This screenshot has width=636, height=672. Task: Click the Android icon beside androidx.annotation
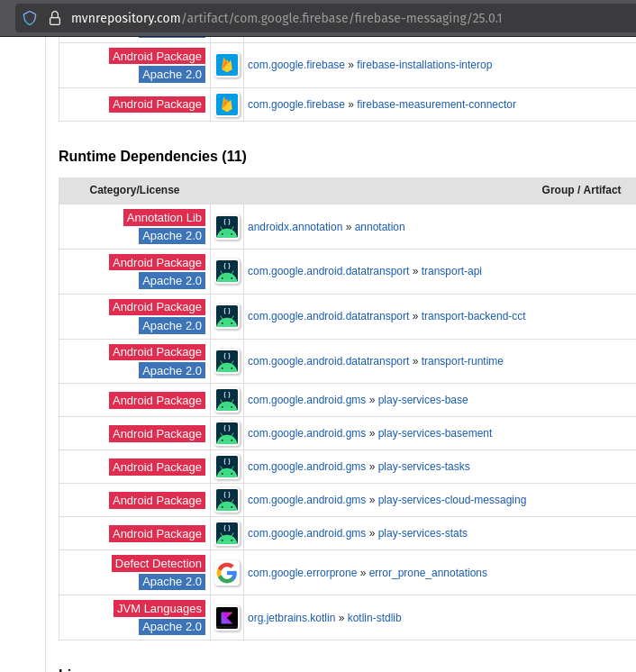coord(227,227)
